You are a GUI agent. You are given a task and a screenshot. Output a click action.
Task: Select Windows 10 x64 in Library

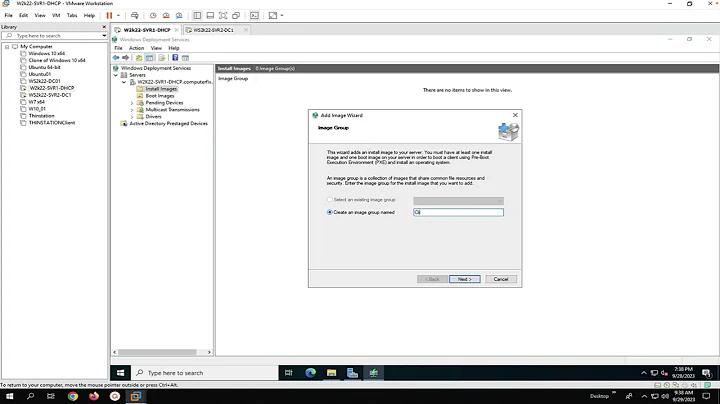(x=46, y=53)
